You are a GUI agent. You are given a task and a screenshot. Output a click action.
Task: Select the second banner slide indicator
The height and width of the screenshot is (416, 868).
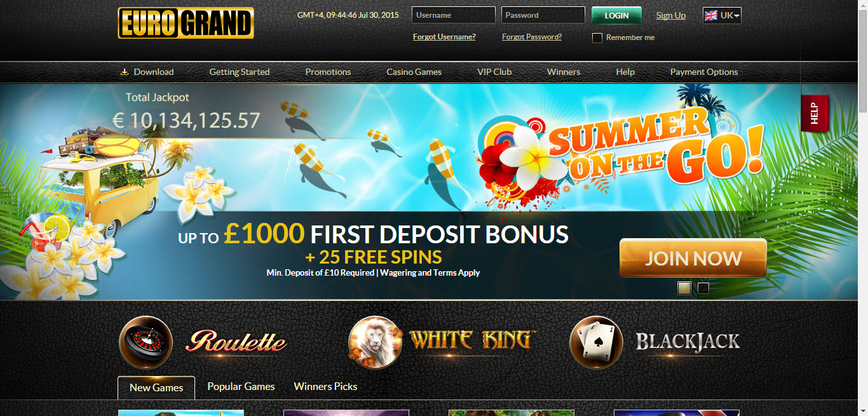coord(703,288)
